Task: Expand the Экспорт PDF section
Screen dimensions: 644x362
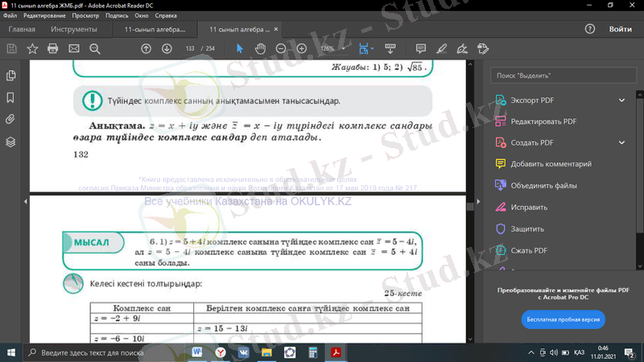Action: 621,101
